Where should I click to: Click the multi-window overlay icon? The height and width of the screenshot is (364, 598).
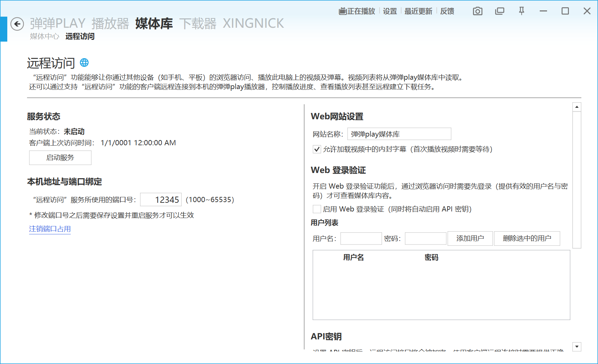(500, 11)
